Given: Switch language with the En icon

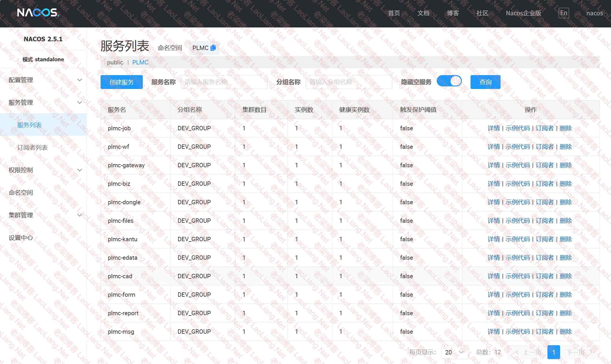Looking at the screenshot, I should [x=564, y=13].
